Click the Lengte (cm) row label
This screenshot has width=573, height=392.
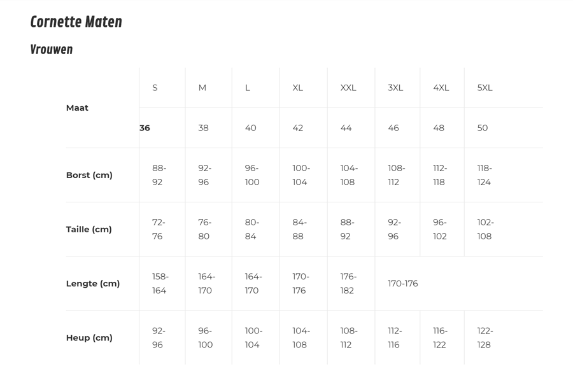92,284
